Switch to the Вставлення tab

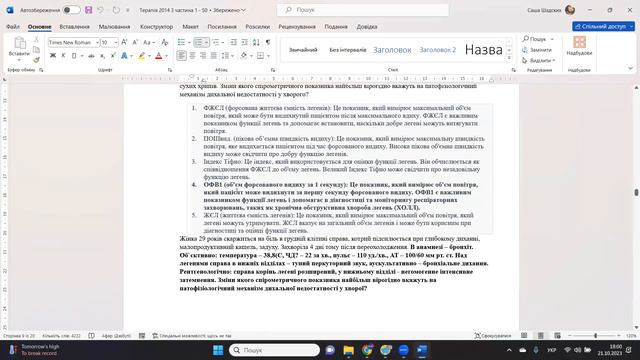74,27
